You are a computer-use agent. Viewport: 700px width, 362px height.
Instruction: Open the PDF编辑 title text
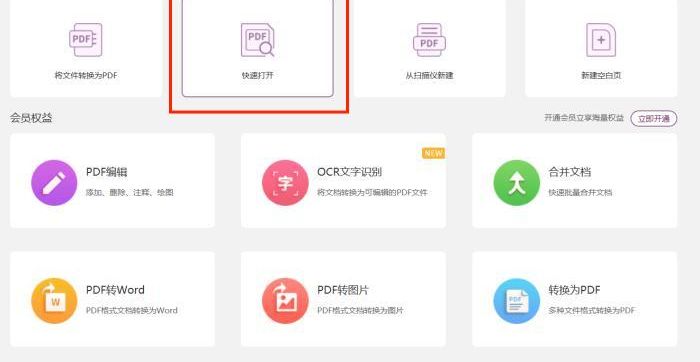[x=107, y=172]
